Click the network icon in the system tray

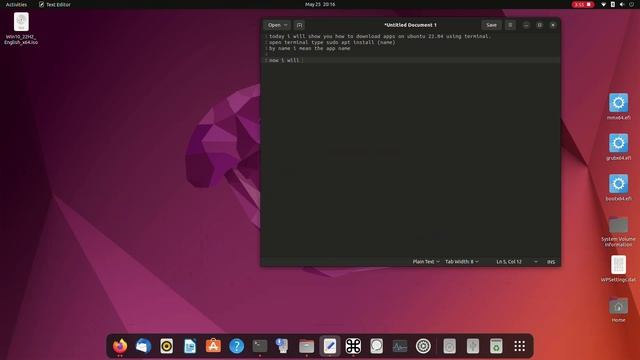(604, 4)
